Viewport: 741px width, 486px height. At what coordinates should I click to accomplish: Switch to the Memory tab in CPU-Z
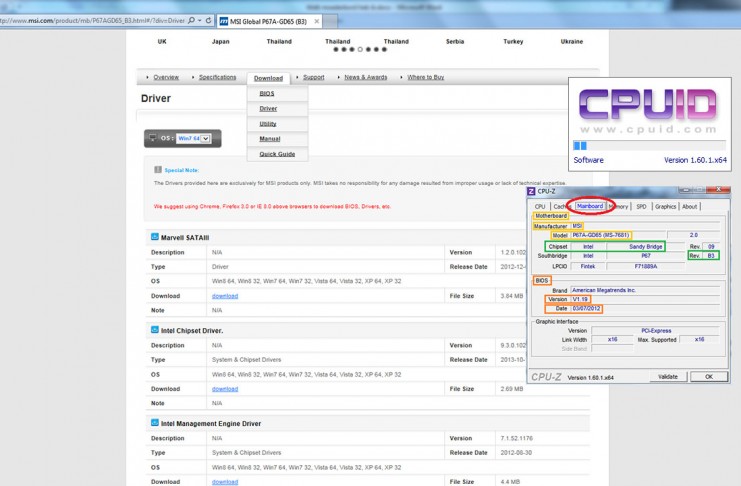[x=619, y=207]
